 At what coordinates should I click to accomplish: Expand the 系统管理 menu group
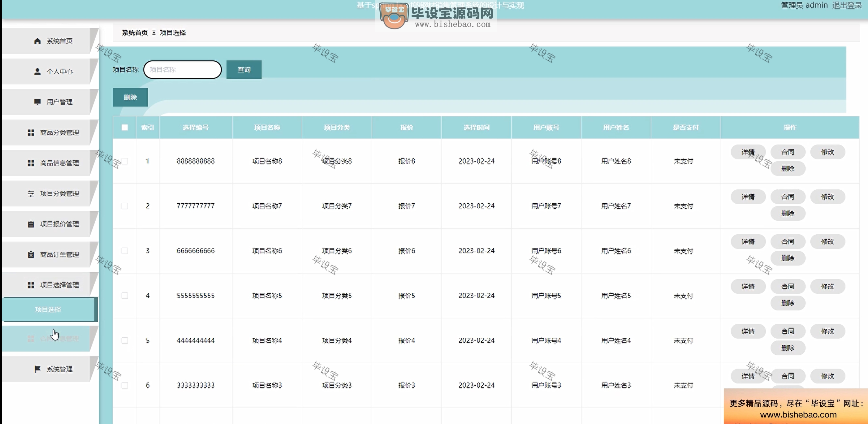click(50, 369)
